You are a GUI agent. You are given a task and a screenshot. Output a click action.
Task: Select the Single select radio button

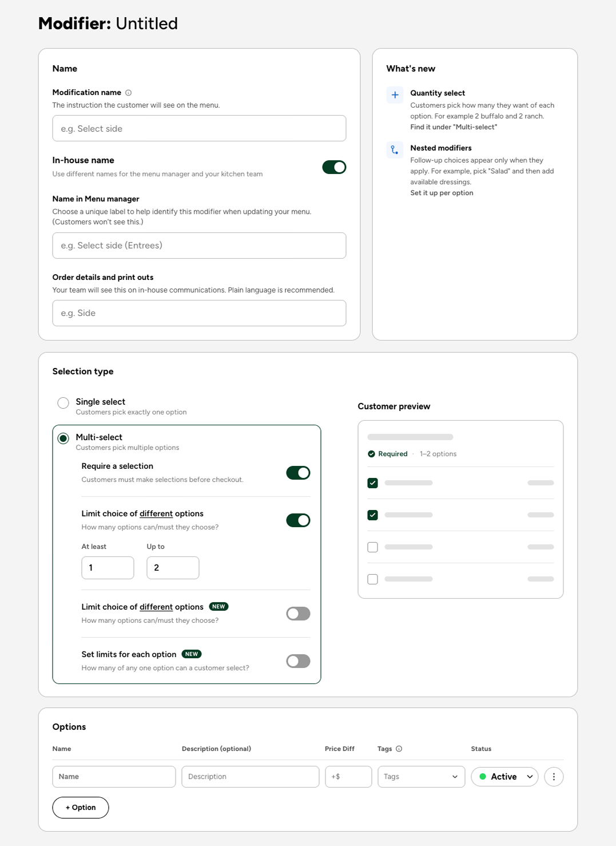[63, 403]
